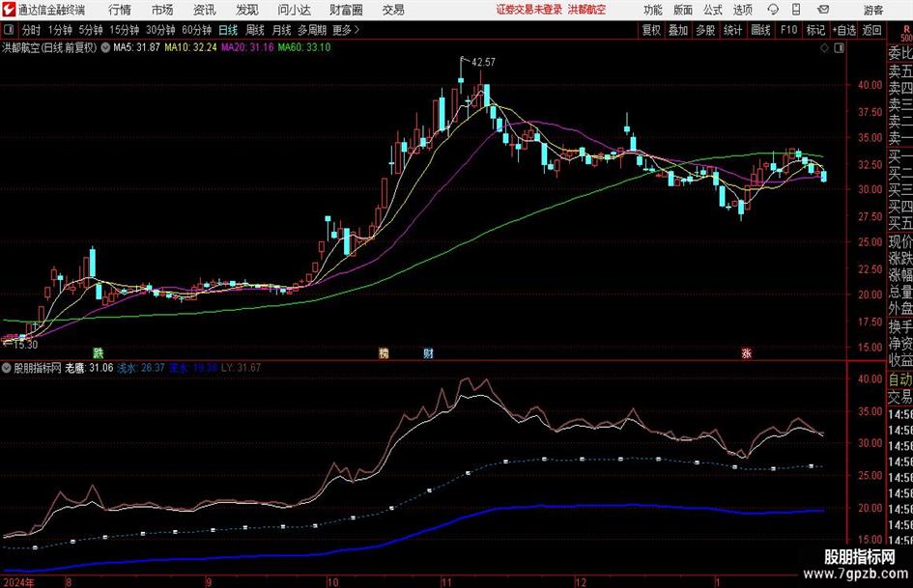Toggle the right panel icon above chart

(x=839, y=48)
